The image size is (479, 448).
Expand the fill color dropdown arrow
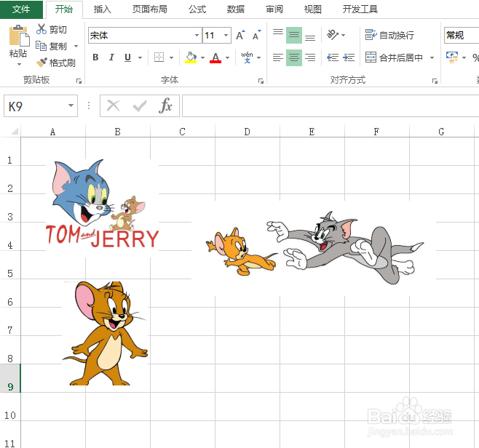click(202, 57)
